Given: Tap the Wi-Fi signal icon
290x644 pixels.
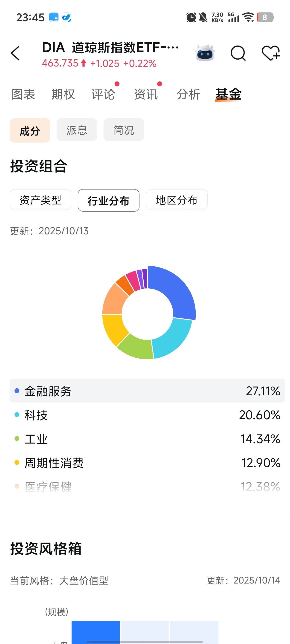Looking at the screenshot, I should pyautogui.click(x=248, y=17).
